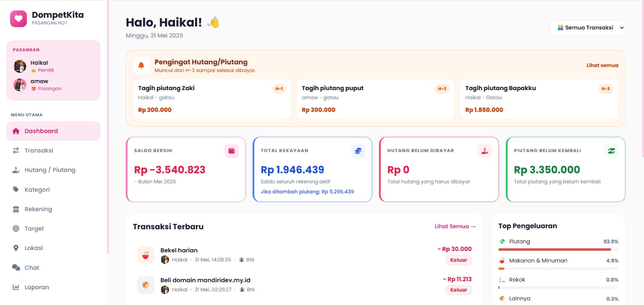Click the food bowl icon beside Bekel harian
644x305 pixels.
[146, 255]
